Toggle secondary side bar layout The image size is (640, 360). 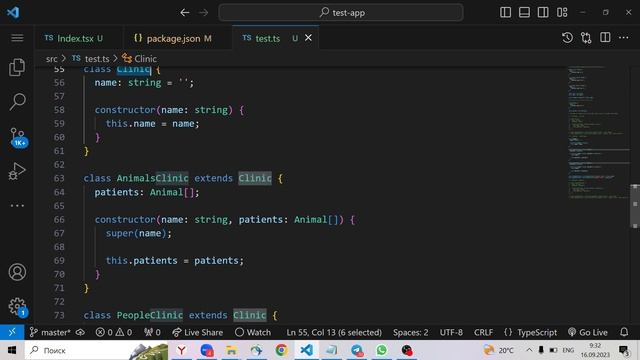(543, 12)
